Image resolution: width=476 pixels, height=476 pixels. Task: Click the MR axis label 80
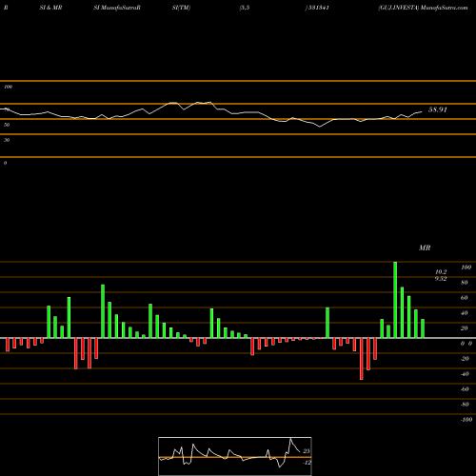(465, 283)
